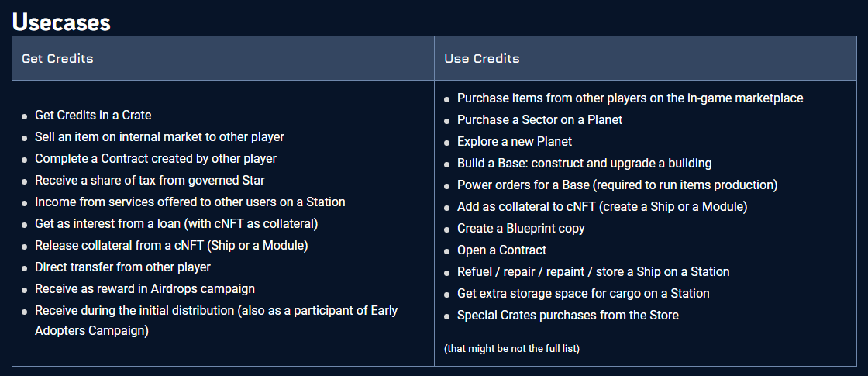Select 'Open a Contract' list item

click(x=501, y=250)
